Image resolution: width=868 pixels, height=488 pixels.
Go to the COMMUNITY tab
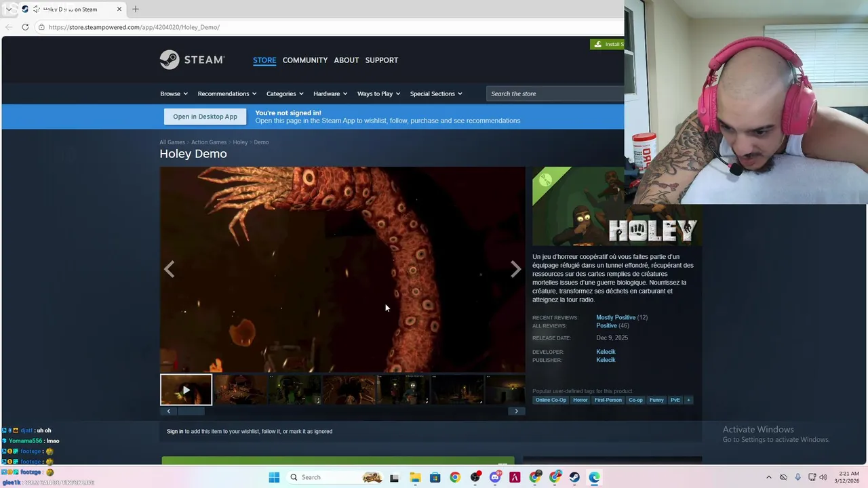[x=305, y=60]
